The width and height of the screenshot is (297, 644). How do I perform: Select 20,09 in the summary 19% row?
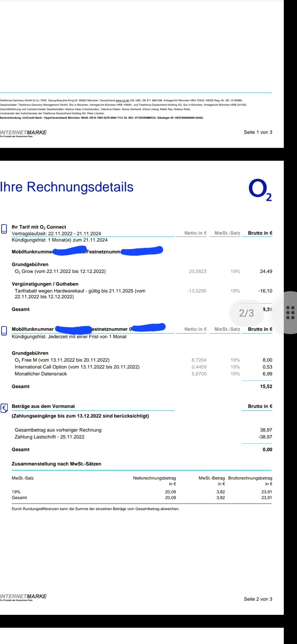[170, 492]
